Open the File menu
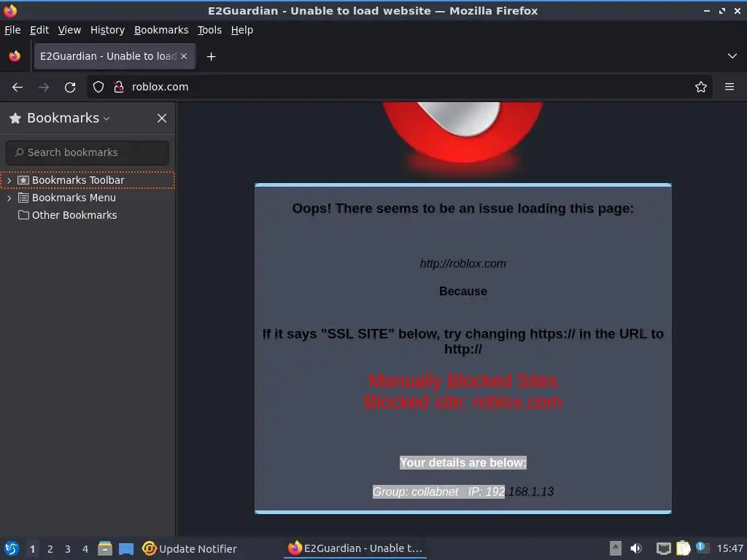 tap(12, 30)
